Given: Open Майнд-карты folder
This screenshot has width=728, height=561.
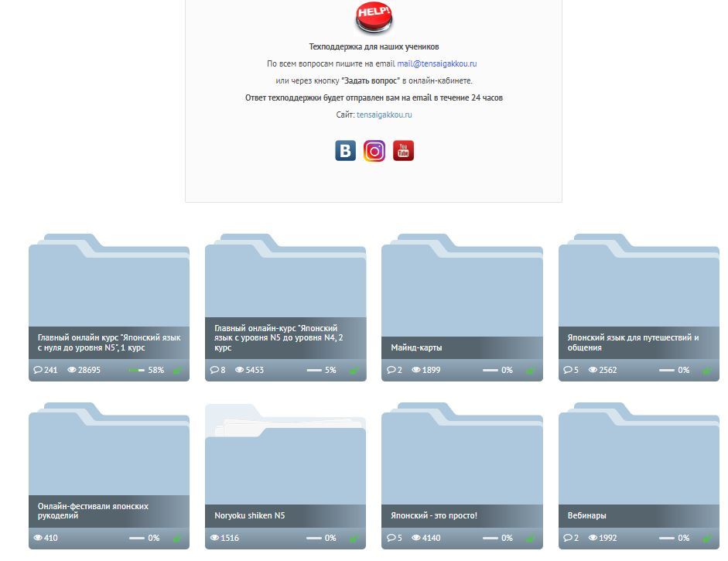Looking at the screenshot, I should point(462,302).
